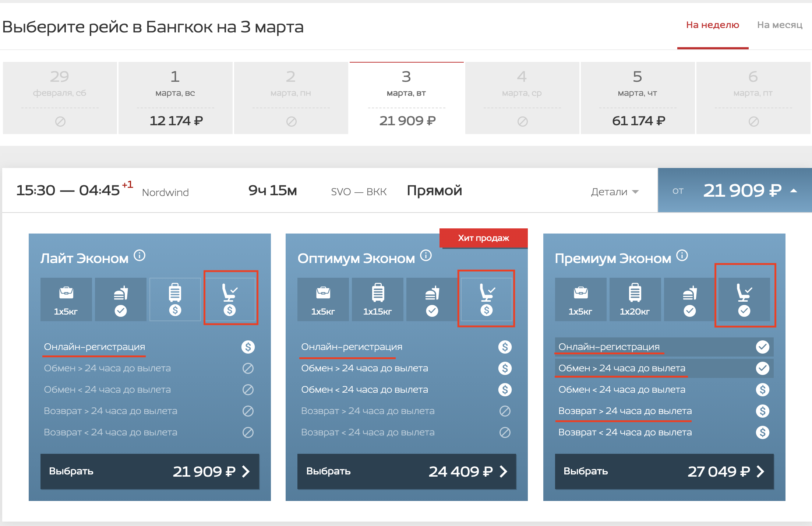Click dollar icon for Онлайн-регистрация in Лайт Эконом

[248, 347]
